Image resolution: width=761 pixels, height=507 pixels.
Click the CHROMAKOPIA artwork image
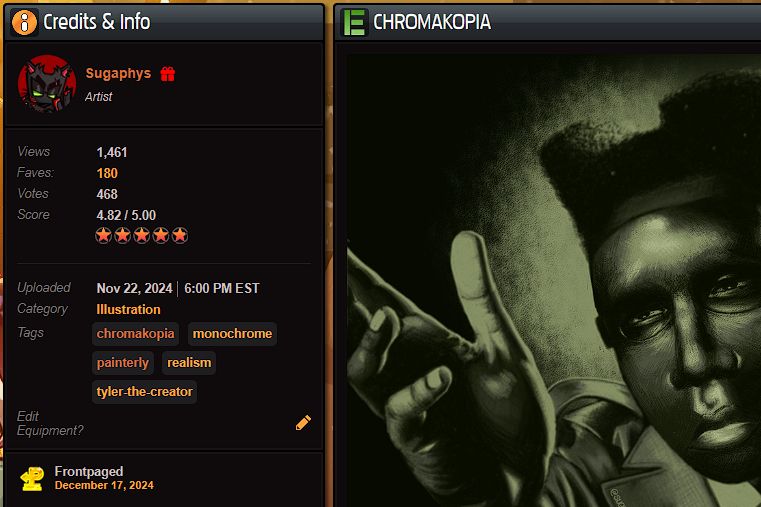554,280
